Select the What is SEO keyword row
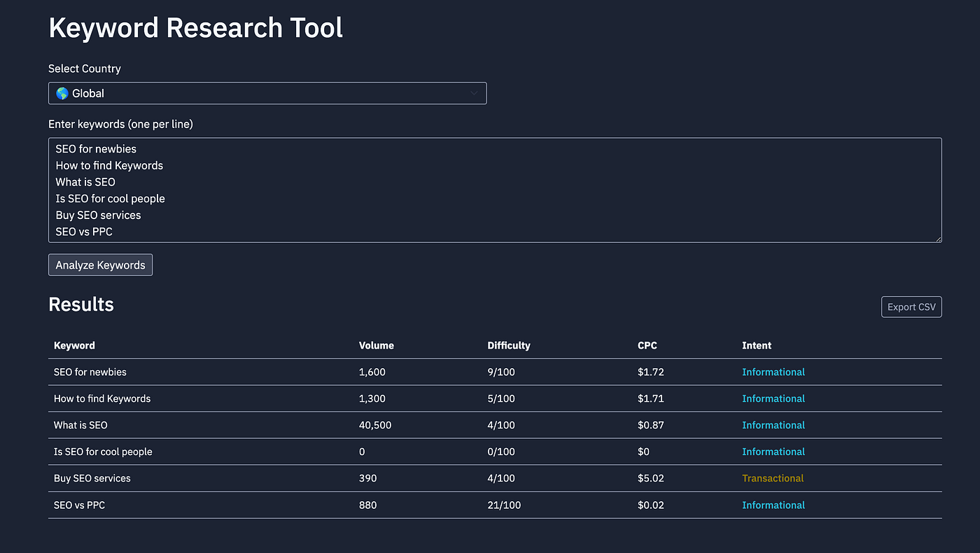The image size is (980, 553). (80, 425)
